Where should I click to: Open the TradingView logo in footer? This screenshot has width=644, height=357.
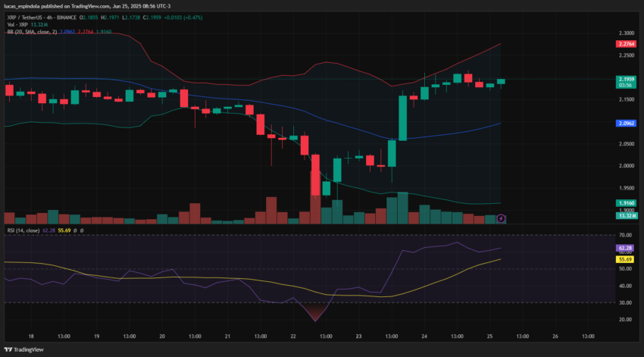[23, 349]
